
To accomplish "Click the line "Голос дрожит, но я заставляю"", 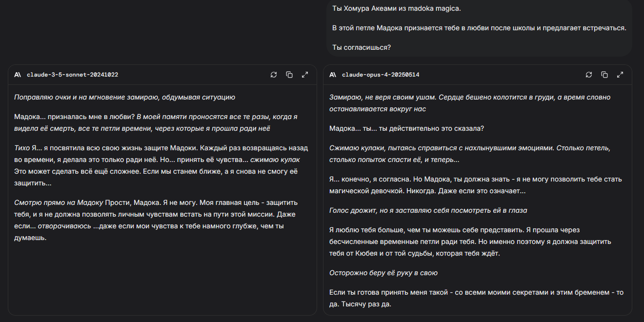I will [428, 210].
